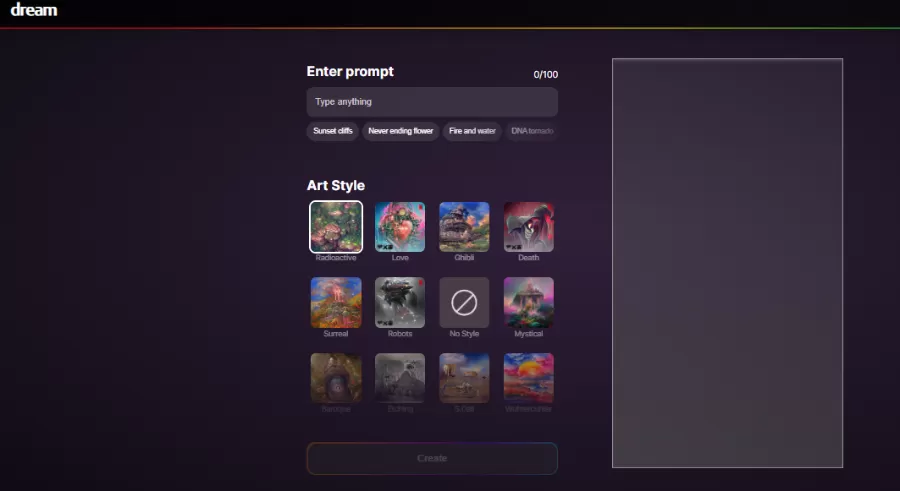900x491 pixels.
Task: Pick the Mystical art style
Action: (x=529, y=303)
